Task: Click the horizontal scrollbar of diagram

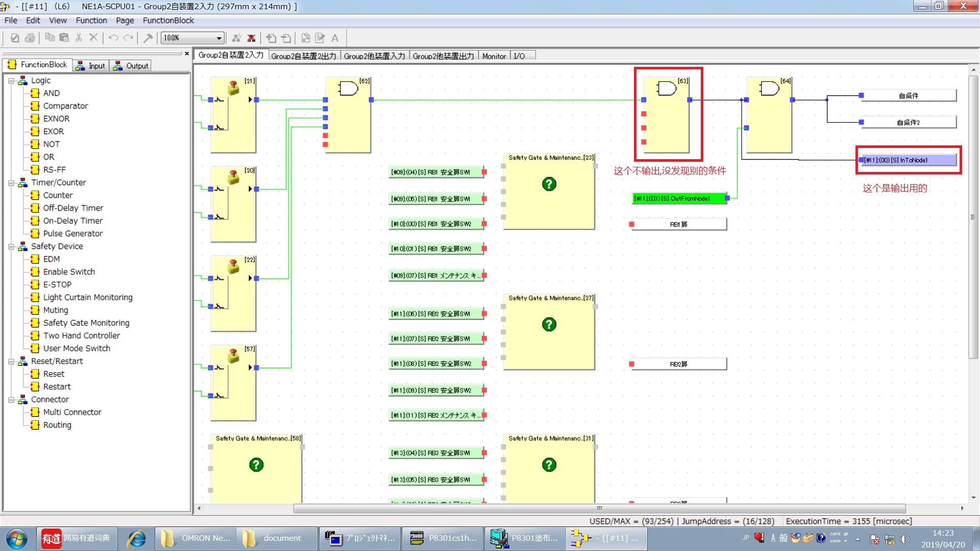Action: point(599,508)
